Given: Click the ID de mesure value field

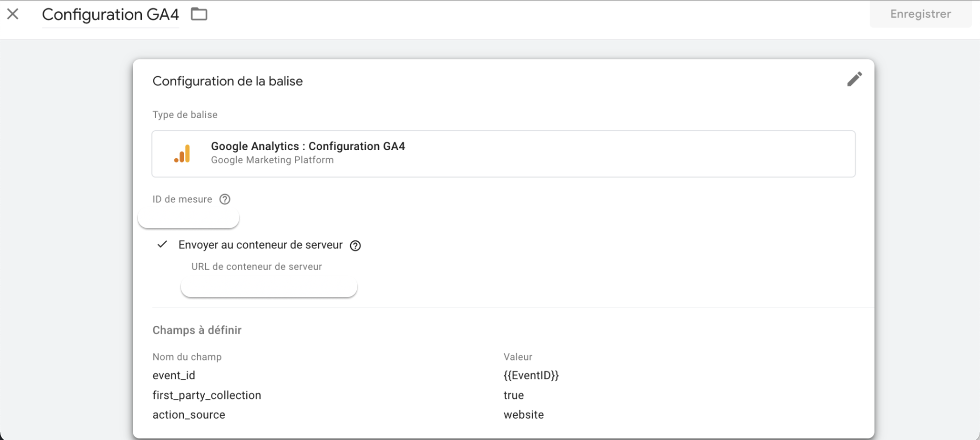Looking at the screenshot, I should coord(189,219).
